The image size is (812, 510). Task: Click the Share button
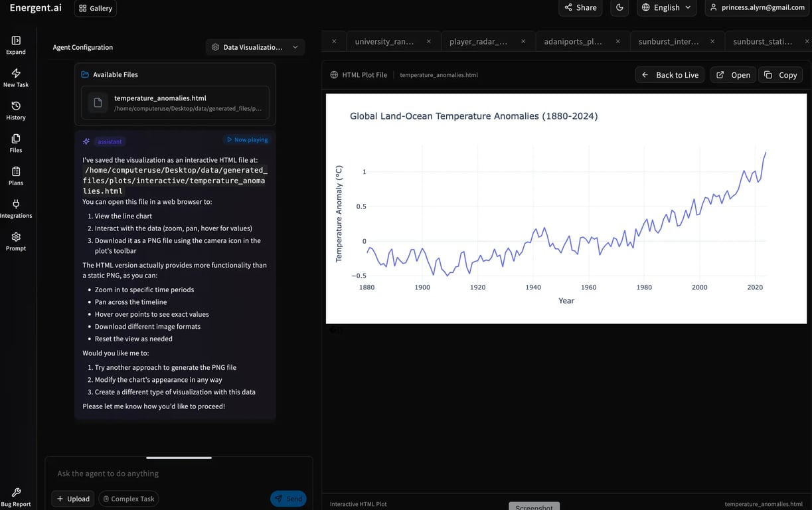coord(580,7)
